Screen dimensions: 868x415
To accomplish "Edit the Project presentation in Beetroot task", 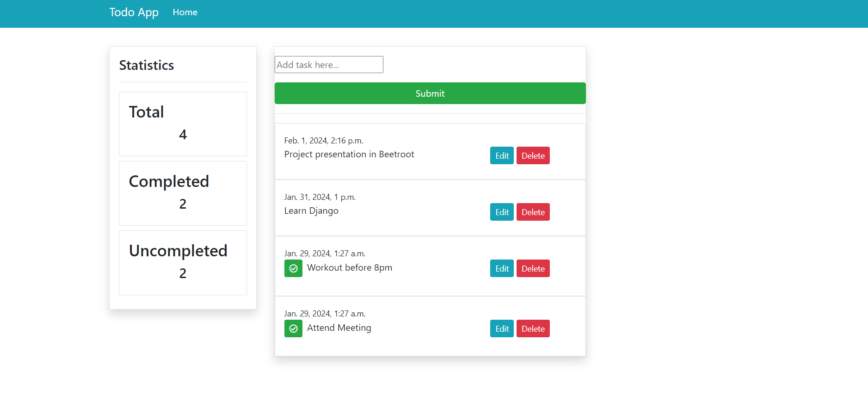I will point(502,156).
